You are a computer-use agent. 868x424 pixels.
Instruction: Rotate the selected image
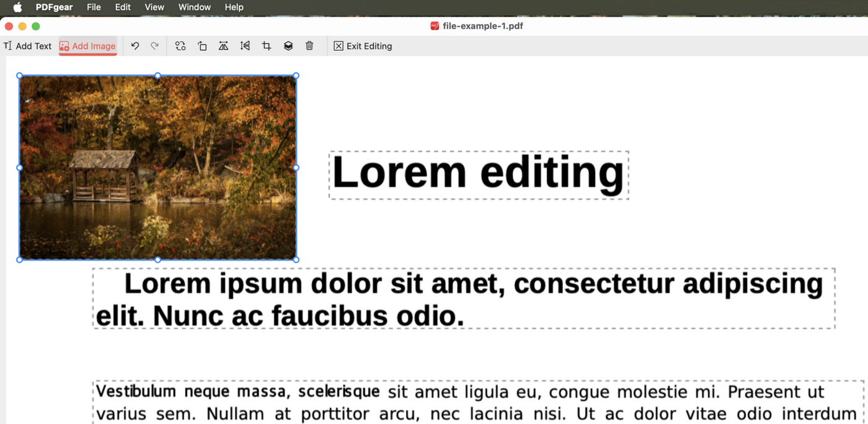[x=202, y=46]
